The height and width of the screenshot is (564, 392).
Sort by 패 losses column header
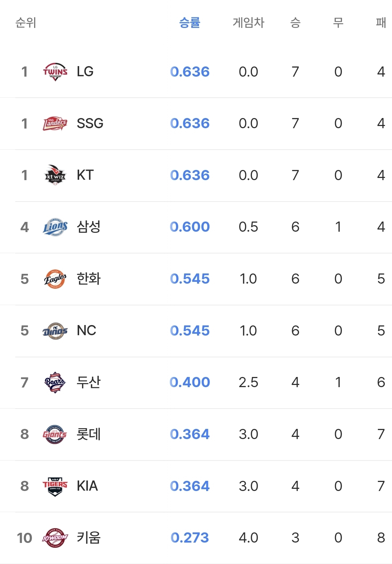381,23
